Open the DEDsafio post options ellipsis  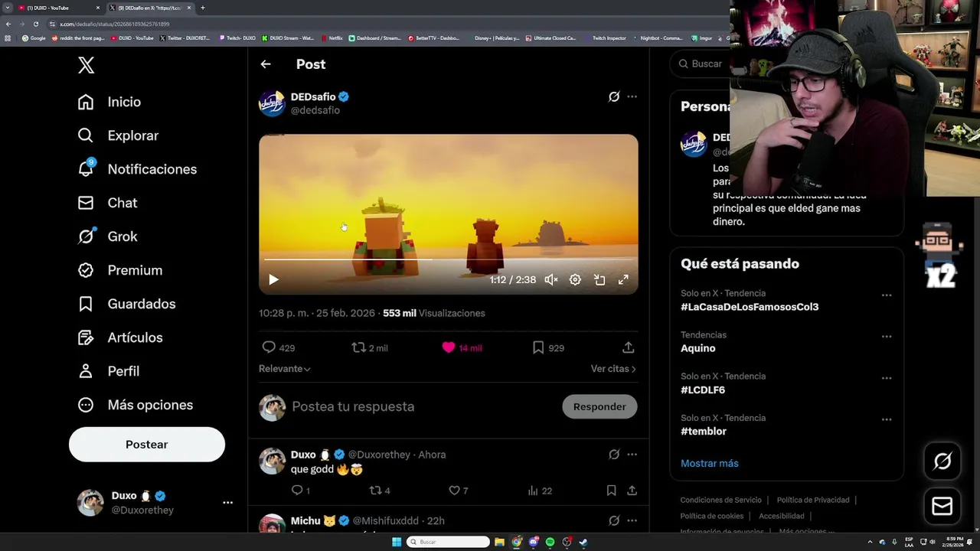[x=632, y=96]
